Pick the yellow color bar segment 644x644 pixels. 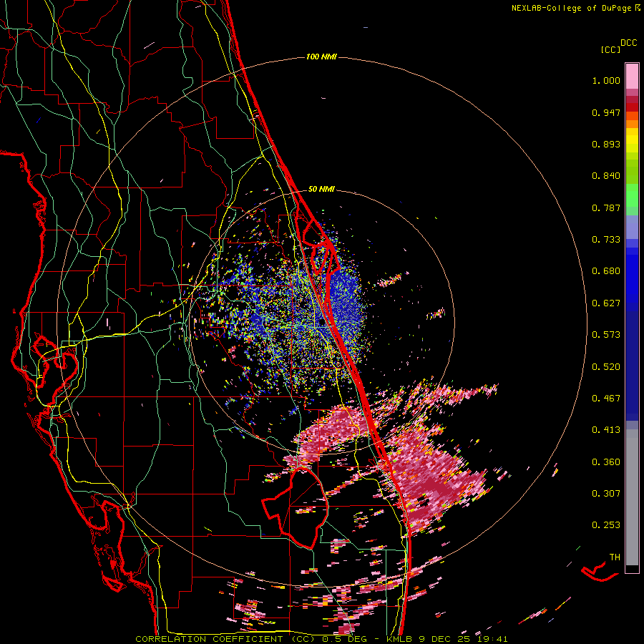[632, 140]
